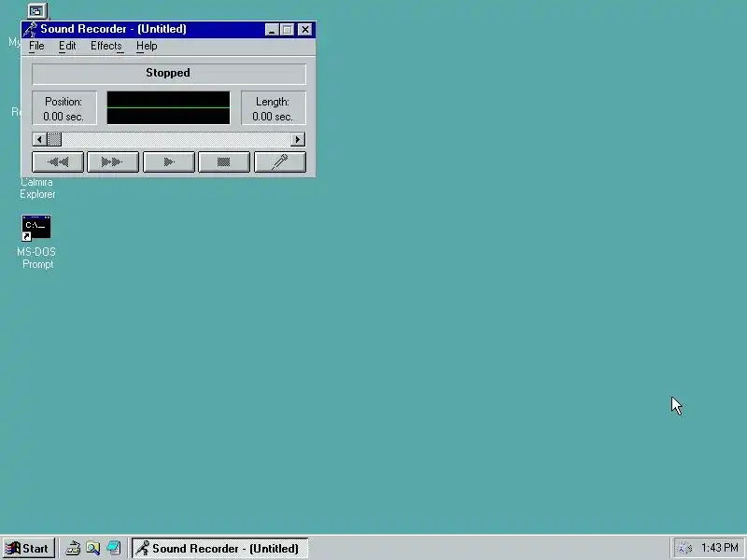Screen dimensions: 747x560
Task: Click the magnifier quick launch icon
Action: 92,549
